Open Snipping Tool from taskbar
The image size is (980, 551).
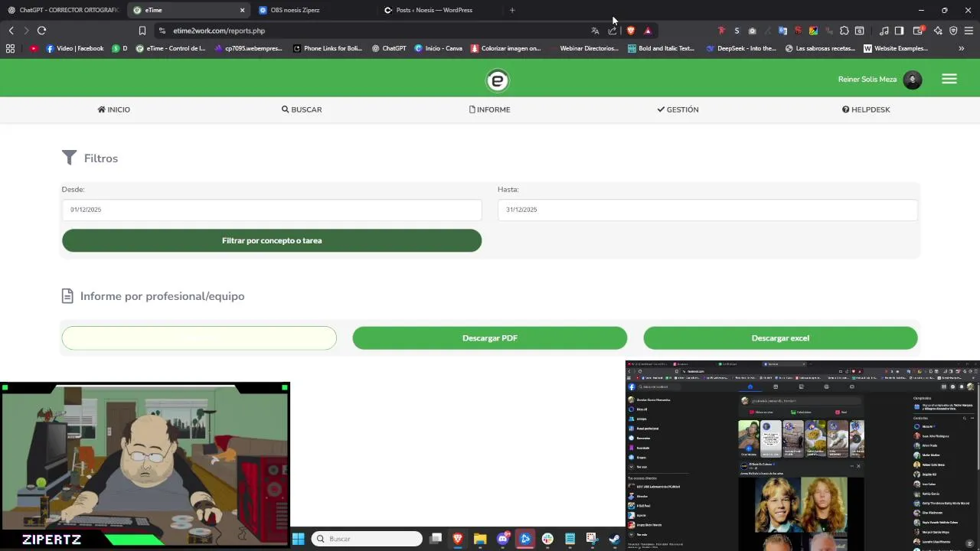click(592, 539)
